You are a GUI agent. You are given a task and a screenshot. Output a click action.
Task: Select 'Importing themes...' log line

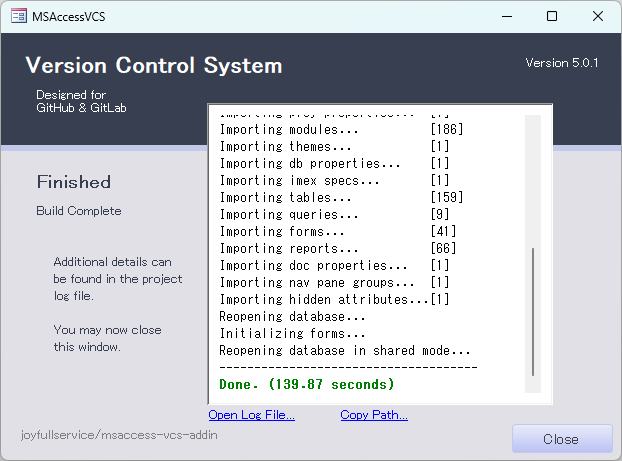[x=334, y=146]
